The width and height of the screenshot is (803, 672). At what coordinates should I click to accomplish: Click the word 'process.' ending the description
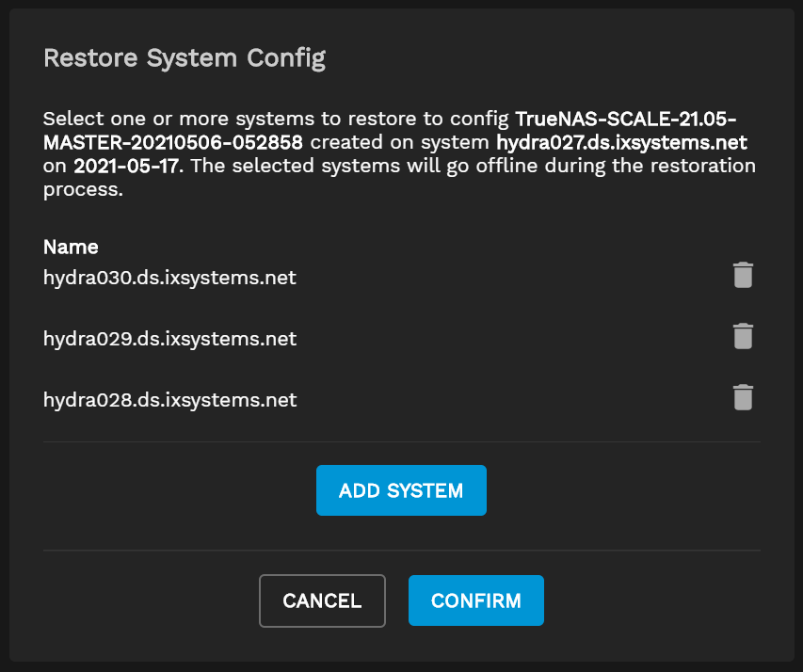[83, 189]
